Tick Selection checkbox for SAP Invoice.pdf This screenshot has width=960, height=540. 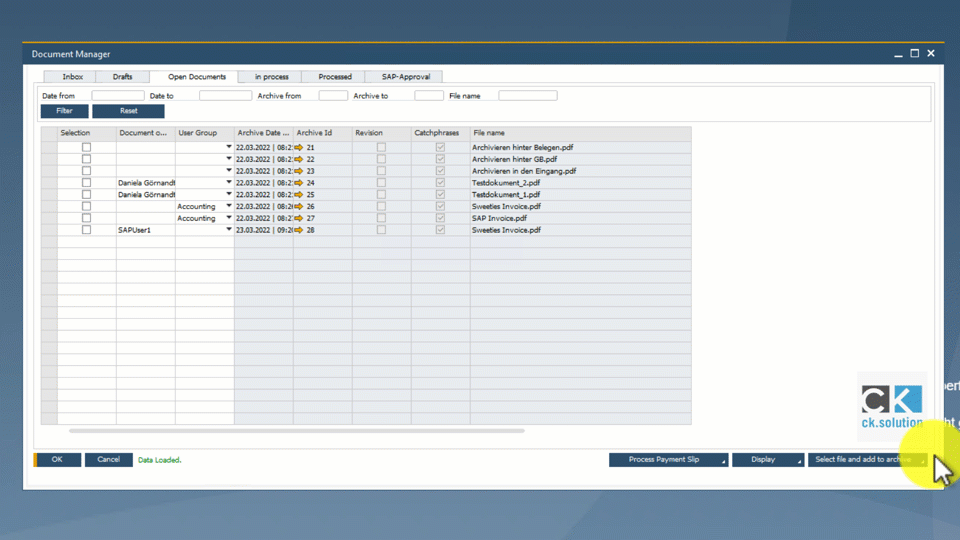[x=86, y=218]
